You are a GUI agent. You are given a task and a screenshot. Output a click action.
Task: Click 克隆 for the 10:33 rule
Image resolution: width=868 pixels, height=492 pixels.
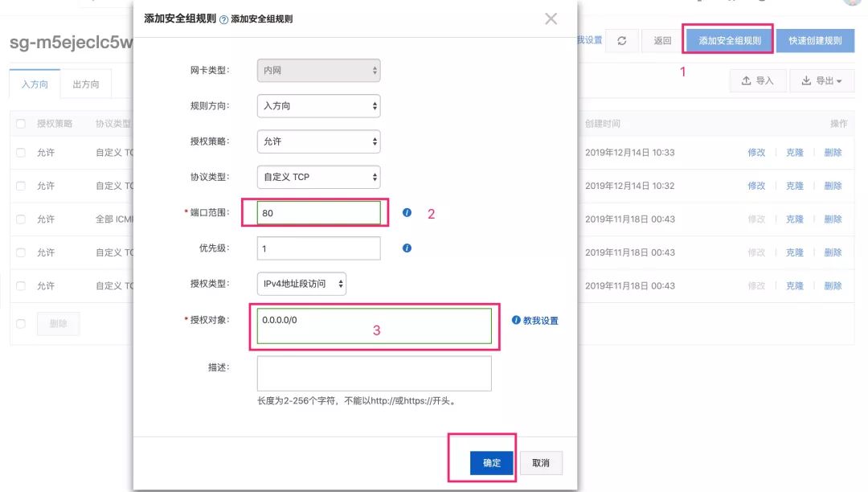coord(794,152)
